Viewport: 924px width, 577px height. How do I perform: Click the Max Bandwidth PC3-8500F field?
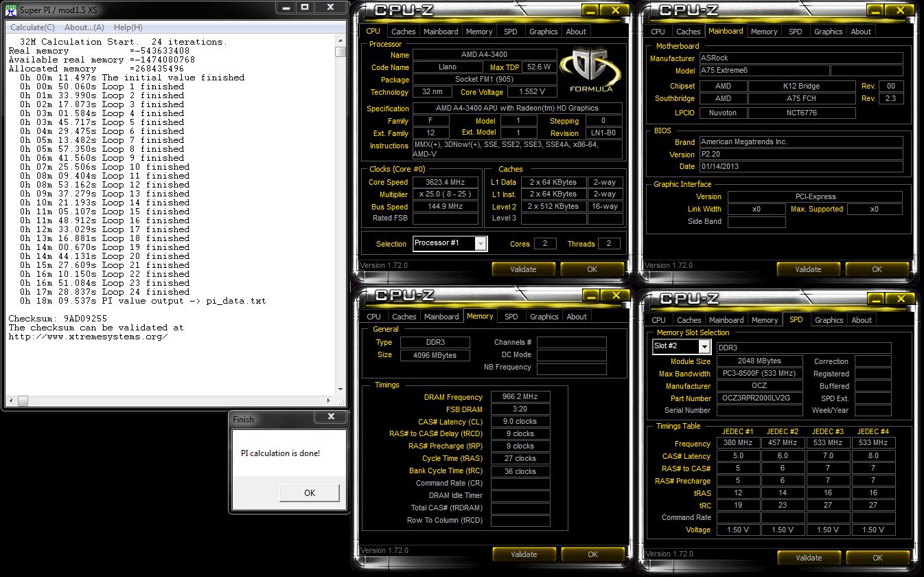click(x=759, y=374)
